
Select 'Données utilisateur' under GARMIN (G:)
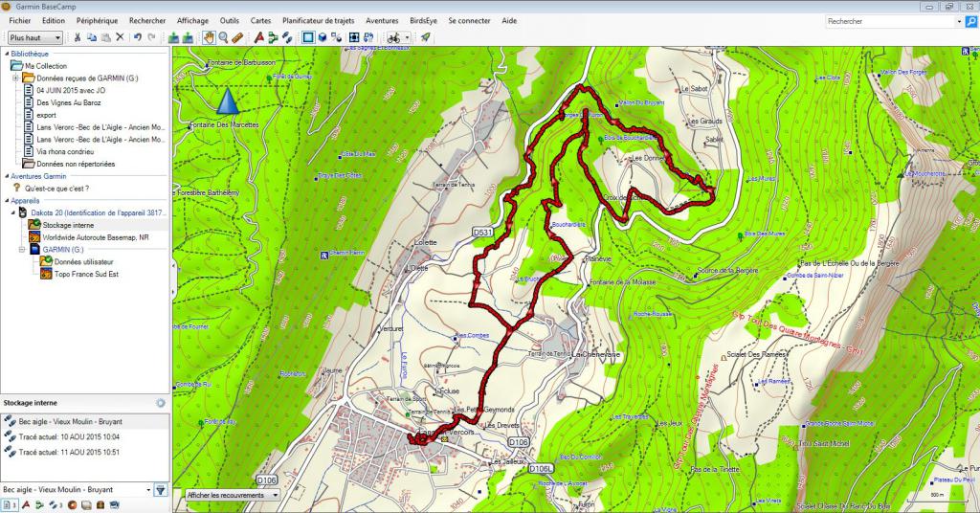click(84, 262)
